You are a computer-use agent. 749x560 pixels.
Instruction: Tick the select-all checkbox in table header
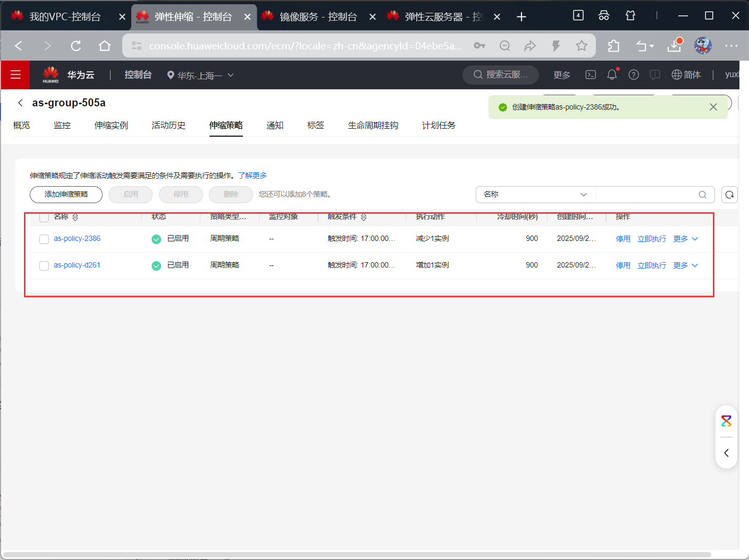tap(44, 217)
